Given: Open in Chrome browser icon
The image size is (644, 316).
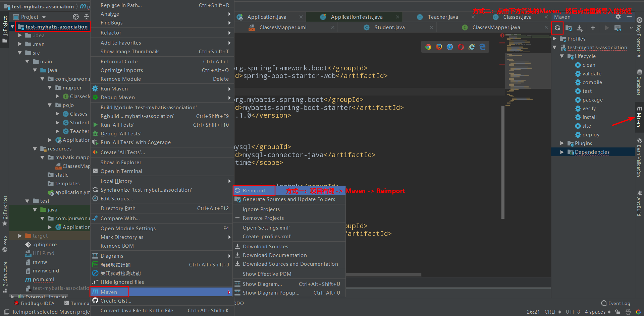Looking at the screenshot, I should coord(428,47).
